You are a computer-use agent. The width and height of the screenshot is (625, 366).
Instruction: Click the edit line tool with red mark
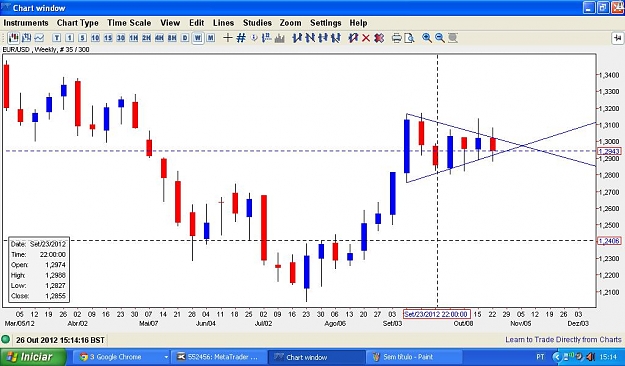(x=352, y=38)
